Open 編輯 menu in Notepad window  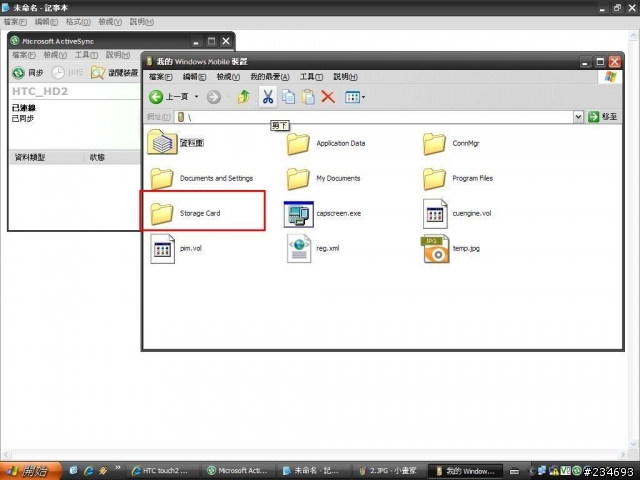click(46, 22)
